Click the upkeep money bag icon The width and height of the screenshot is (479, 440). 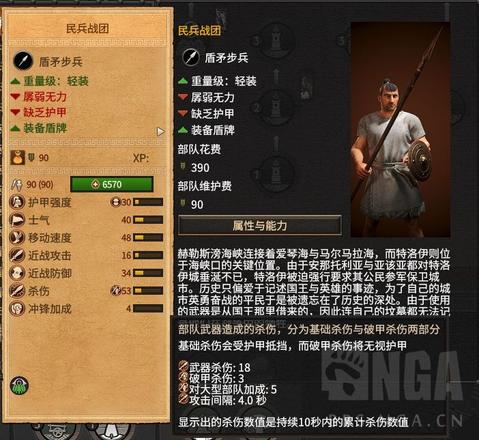pos(17,157)
